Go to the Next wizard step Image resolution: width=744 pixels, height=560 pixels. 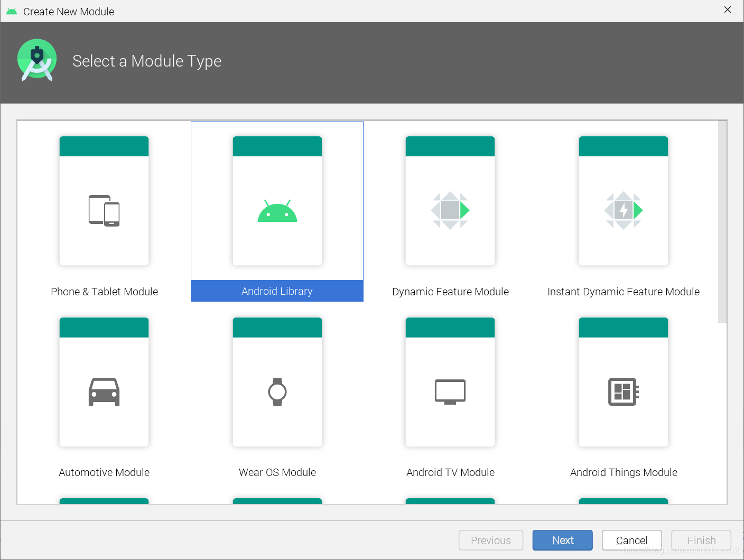pyautogui.click(x=563, y=540)
